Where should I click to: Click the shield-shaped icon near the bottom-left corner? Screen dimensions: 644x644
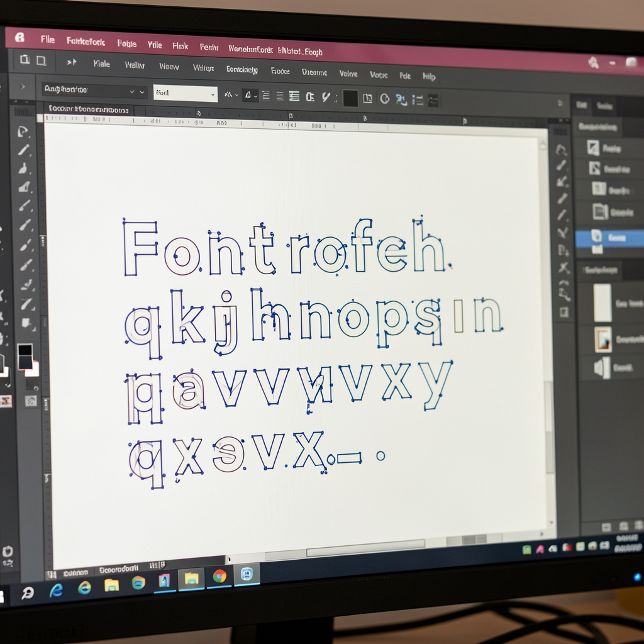tap(8, 551)
